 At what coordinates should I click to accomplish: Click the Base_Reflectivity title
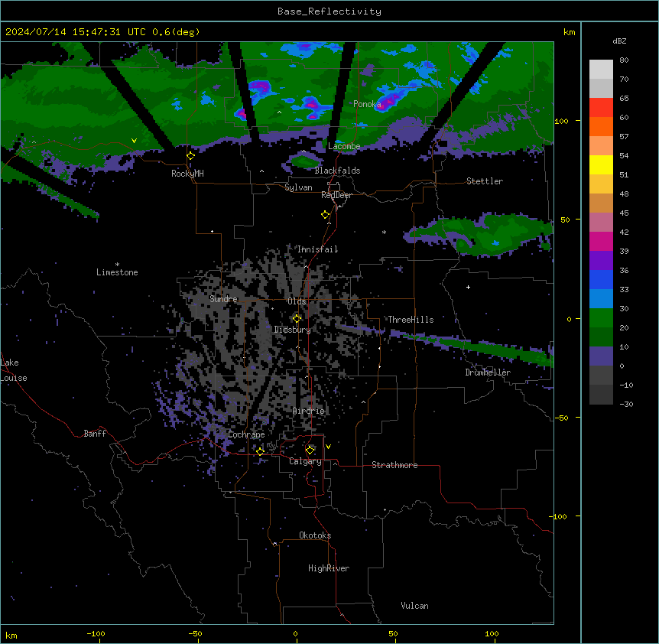329,11
